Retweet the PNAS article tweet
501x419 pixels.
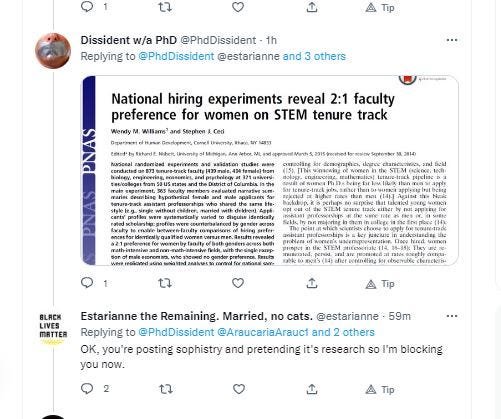165,283
